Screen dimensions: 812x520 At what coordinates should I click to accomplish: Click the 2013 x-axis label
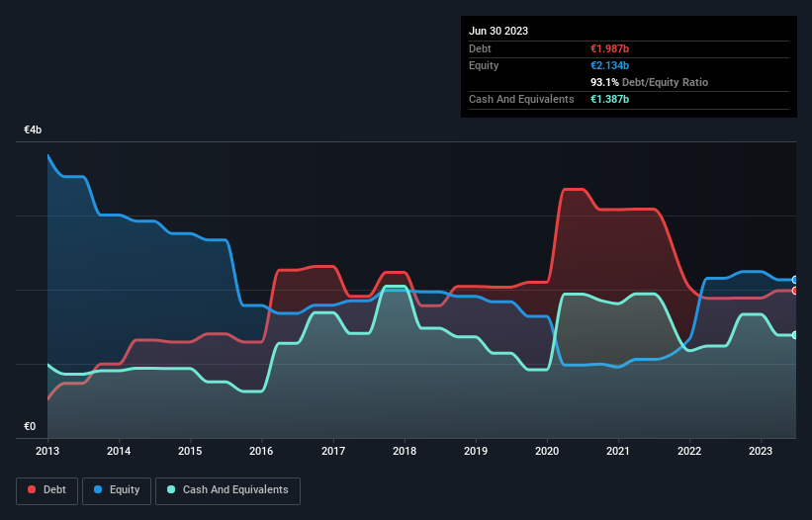(47, 451)
